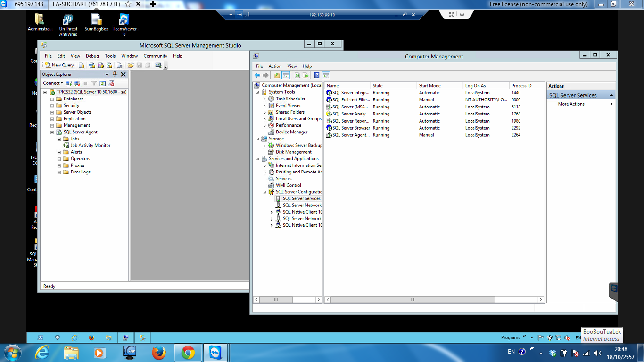Screen dimensions: 644x362
Task: Click the Disconnect icon in Object Explorer toolbar
Action: pos(77,83)
